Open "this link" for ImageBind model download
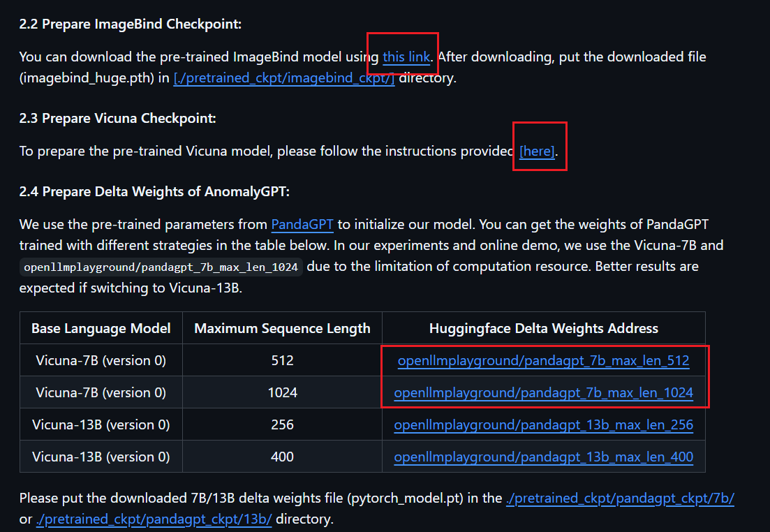 (x=406, y=57)
